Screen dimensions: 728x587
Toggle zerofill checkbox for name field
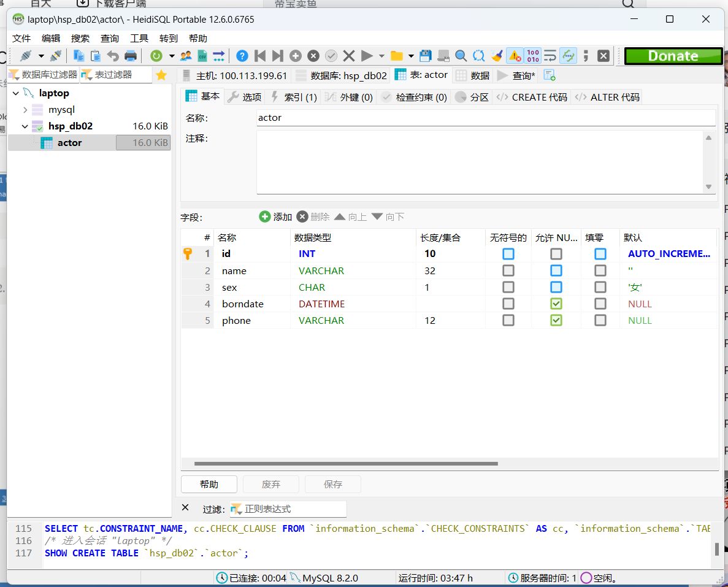pyautogui.click(x=600, y=270)
